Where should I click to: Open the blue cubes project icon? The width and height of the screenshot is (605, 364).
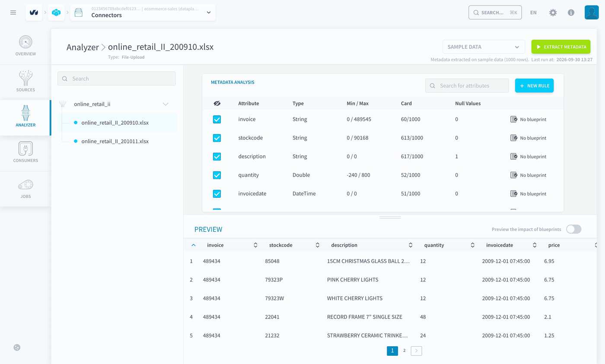point(56,13)
